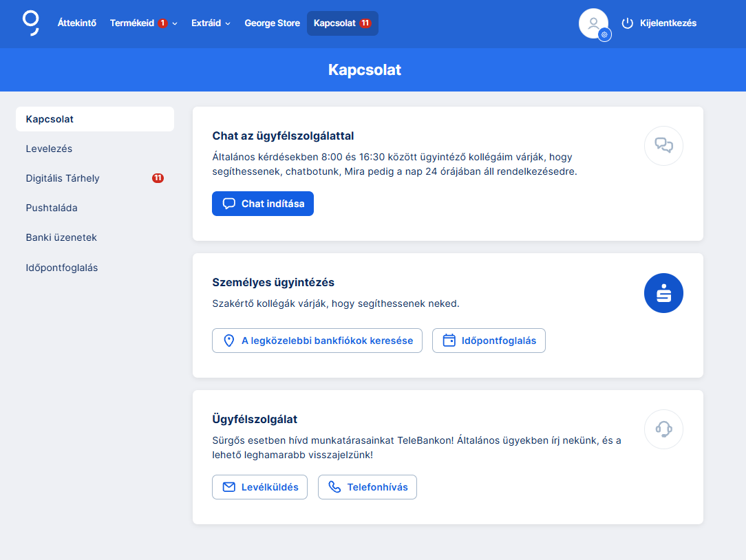The image size is (746, 560).
Task: Click the power icon next to Kijelentkezés
Action: click(627, 23)
